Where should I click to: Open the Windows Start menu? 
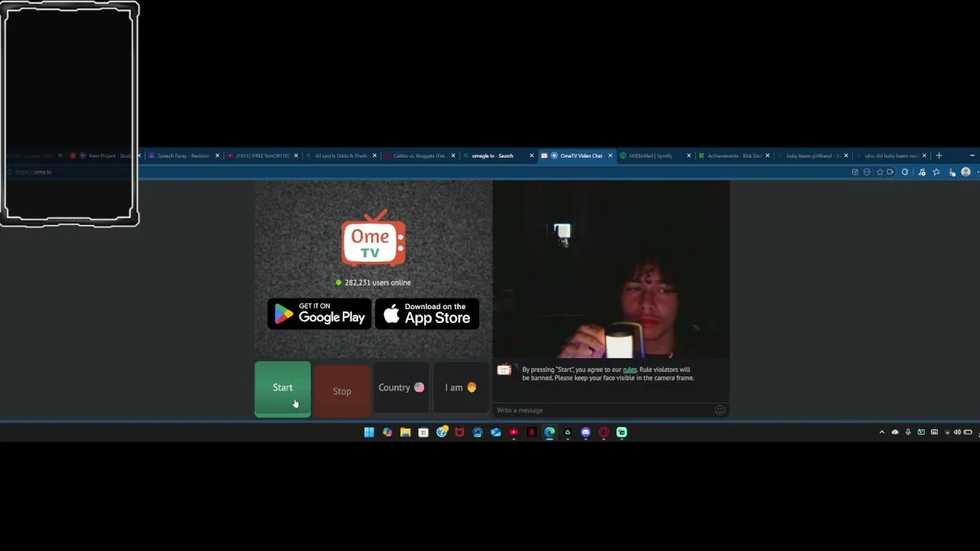point(369,432)
